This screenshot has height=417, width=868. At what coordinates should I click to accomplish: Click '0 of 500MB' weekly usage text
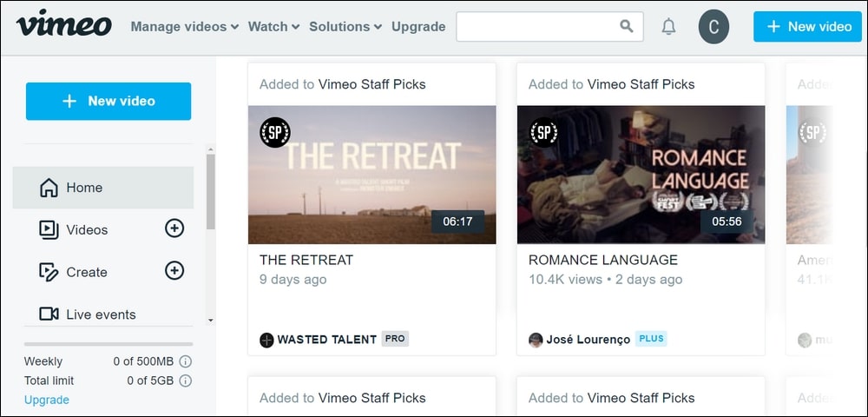coord(143,361)
